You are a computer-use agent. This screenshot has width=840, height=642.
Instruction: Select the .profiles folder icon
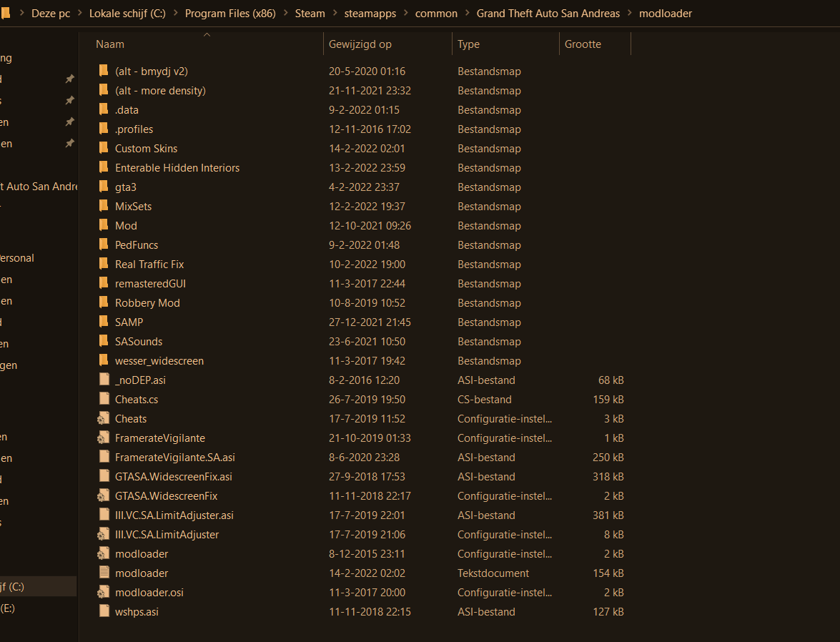click(104, 129)
